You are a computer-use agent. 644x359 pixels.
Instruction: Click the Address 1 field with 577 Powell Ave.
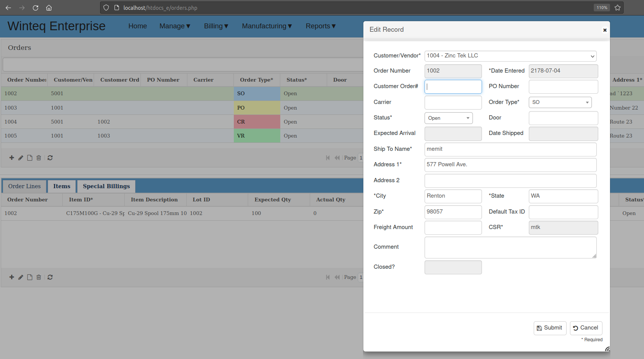coord(510,165)
